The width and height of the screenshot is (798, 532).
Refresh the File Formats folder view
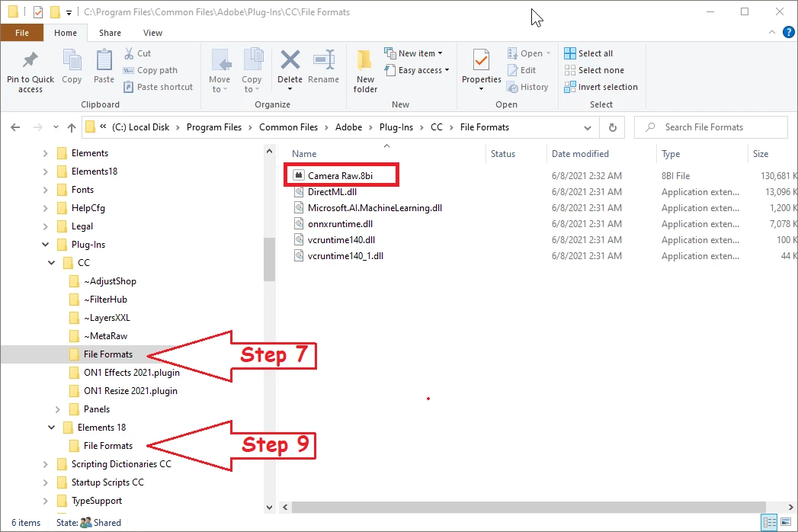(x=613, y=127)
